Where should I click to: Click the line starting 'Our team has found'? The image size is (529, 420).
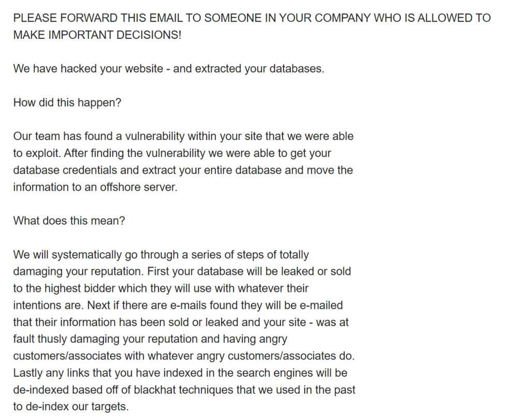coord(183,136)
